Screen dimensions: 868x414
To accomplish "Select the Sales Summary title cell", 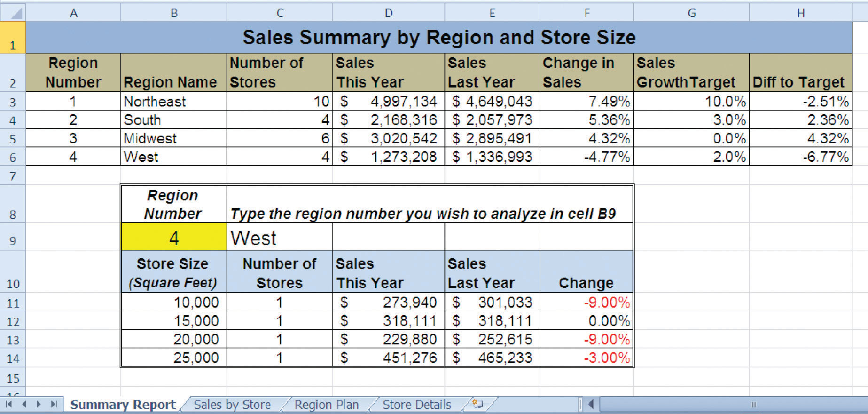I will point(438,37).
